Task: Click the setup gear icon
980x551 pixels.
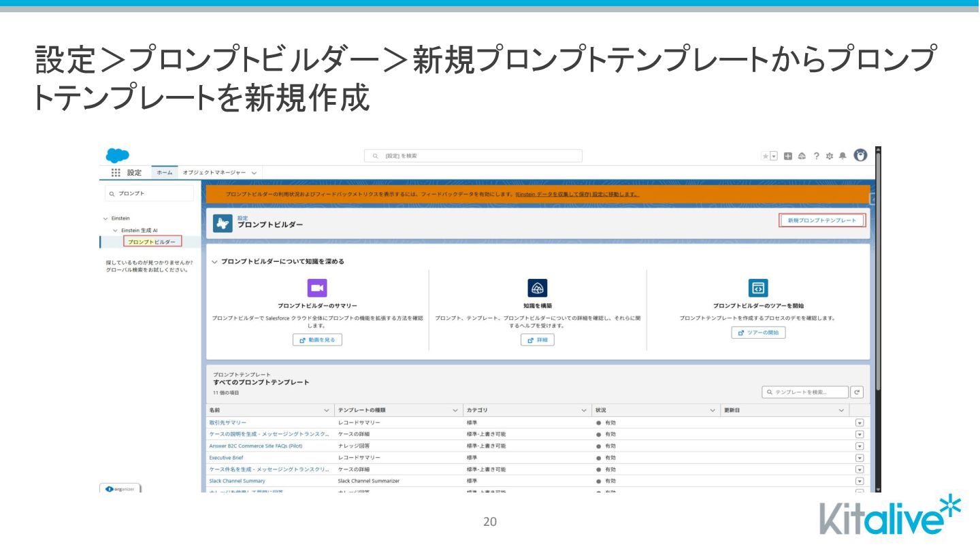Action: (829, 156)
